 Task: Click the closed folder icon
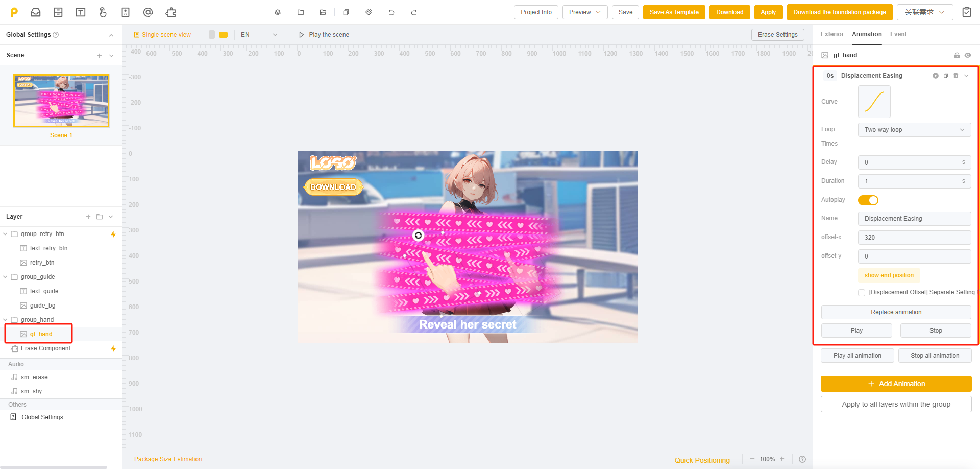coord(301,12)
